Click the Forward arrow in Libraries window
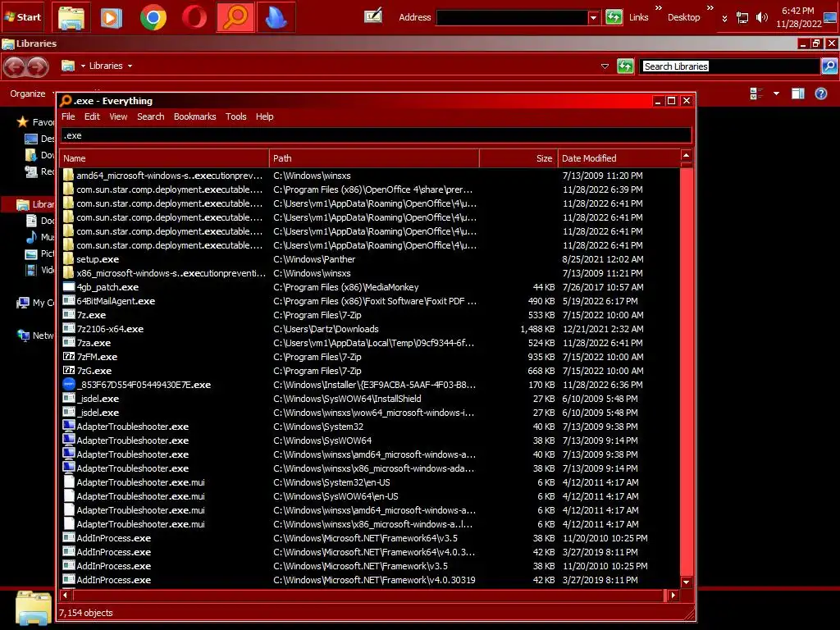This screenshot has height=630, width=840. 38,66
